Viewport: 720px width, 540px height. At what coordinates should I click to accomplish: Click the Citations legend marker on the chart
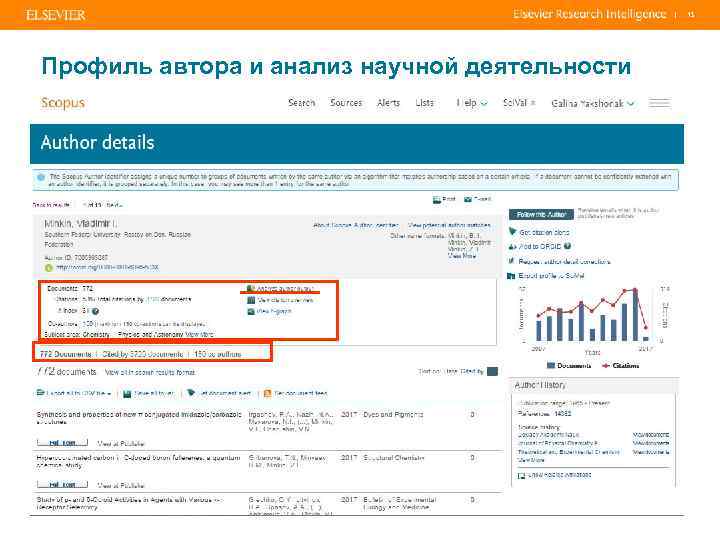tap(606, 366)
